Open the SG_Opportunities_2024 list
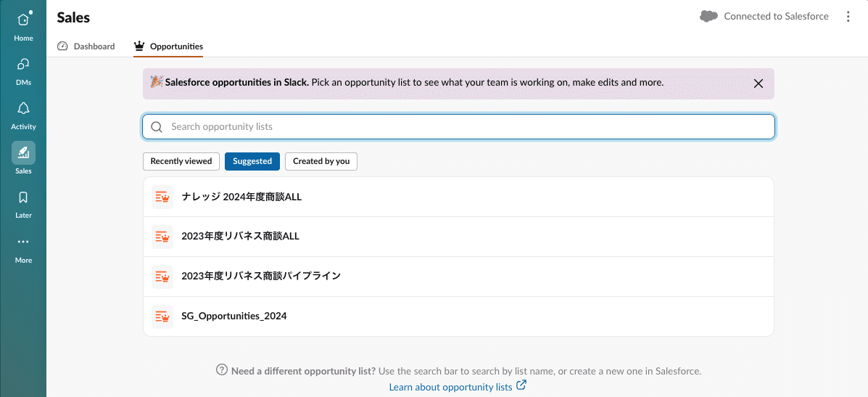 458,316
